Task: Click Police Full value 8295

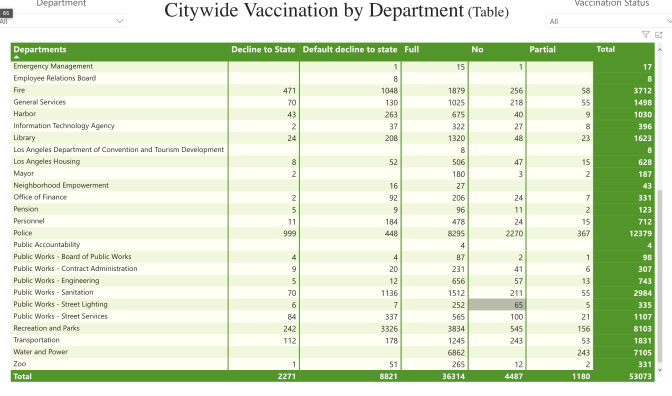Action: (456, 234)
